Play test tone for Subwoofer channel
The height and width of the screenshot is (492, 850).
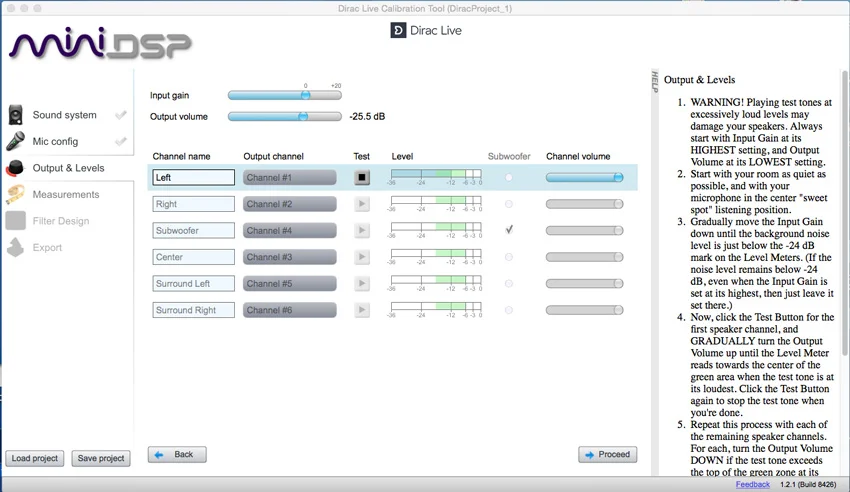point(362,230)
